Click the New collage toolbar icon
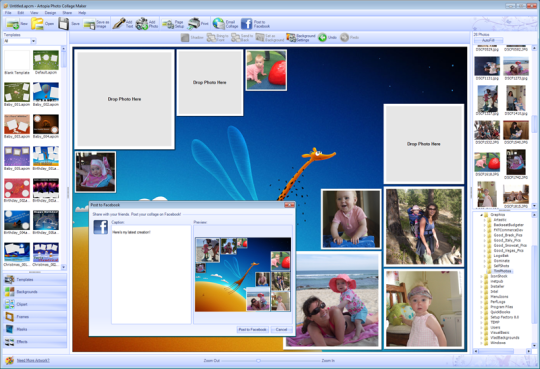The image size is (540, 369). click(13, 24)
